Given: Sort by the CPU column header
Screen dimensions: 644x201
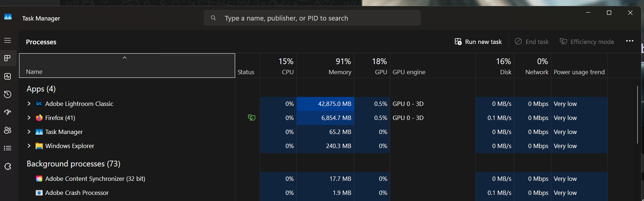Looking at the screenshot, I should pyautogui.click(x=278, y=66).
